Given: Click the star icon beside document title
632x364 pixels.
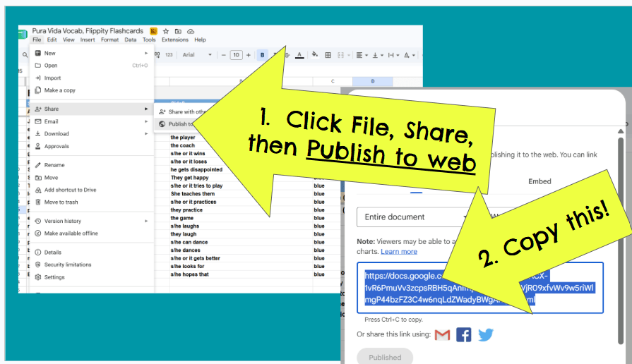Looking at the screenshot, I should pos(166,31).
